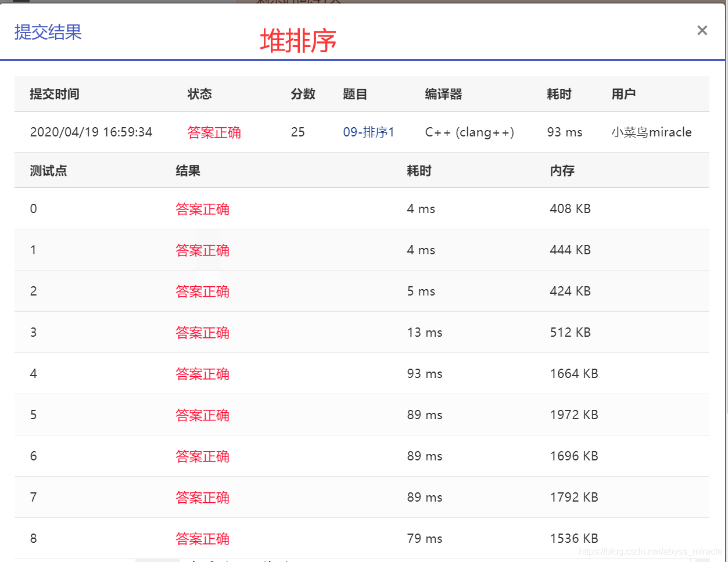Image resolution: width=728 pixels, height=562 pixels.
Task: Click the 内存 column header
Action: pyautogui.click(x=562, y=171)
